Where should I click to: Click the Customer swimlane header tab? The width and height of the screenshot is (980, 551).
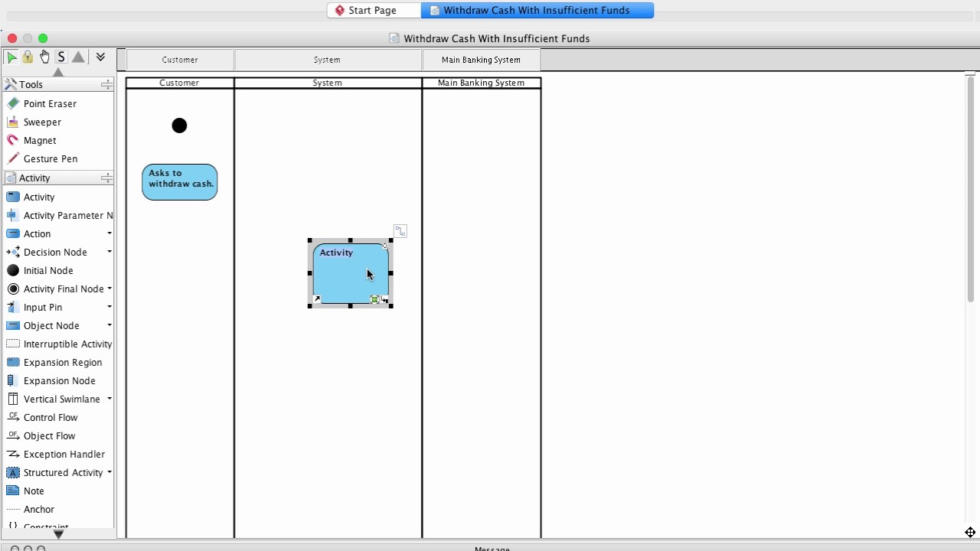pos(180,60)
